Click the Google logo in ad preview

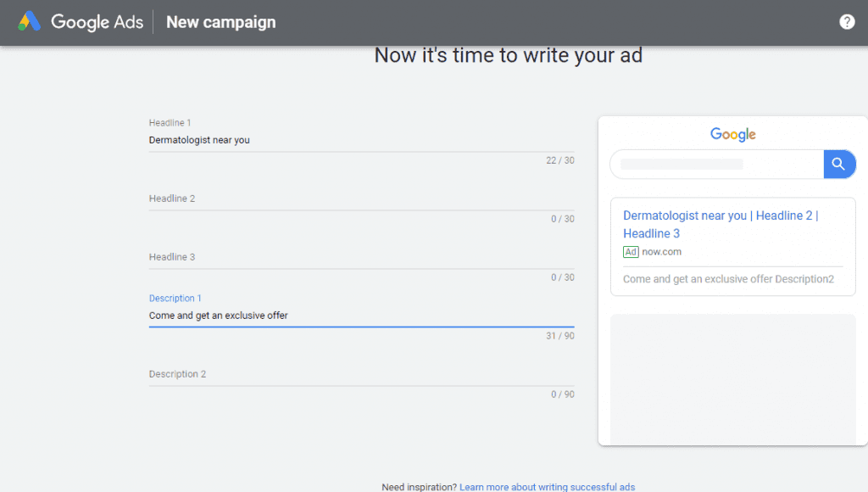732,134
